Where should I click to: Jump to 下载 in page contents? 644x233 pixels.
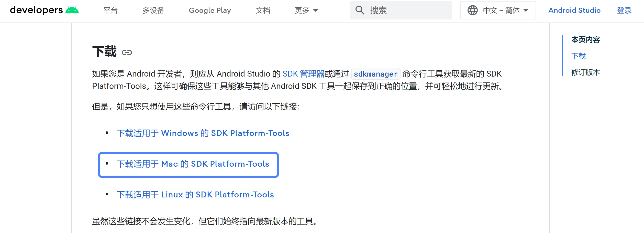pyautogui.click(x=579, y=56)
